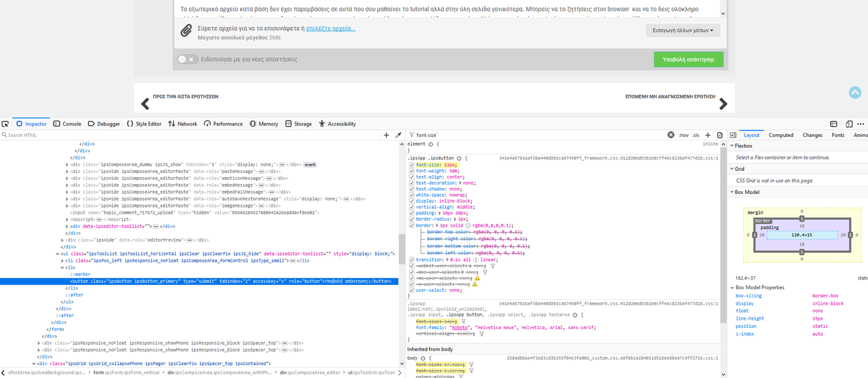The image size is (868, 378).
Task: Click the event badge on ipsComposeArea_dummy div
Action: (x=310, y=165)
